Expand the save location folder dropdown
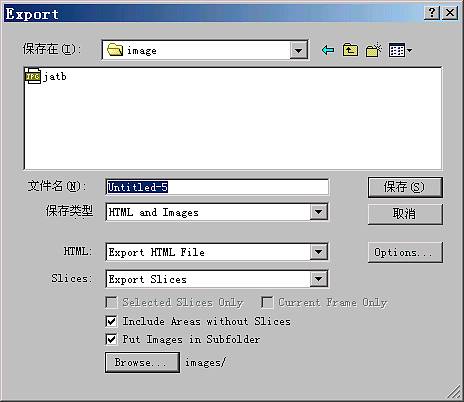464x402 pixels. pyautogui.click(x=298, y=50)
